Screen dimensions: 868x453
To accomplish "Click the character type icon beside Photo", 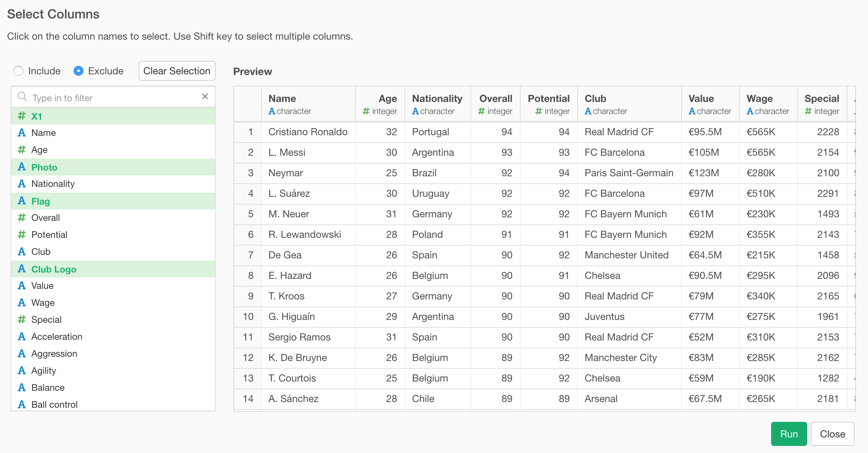I will click(x=22, y=167).
